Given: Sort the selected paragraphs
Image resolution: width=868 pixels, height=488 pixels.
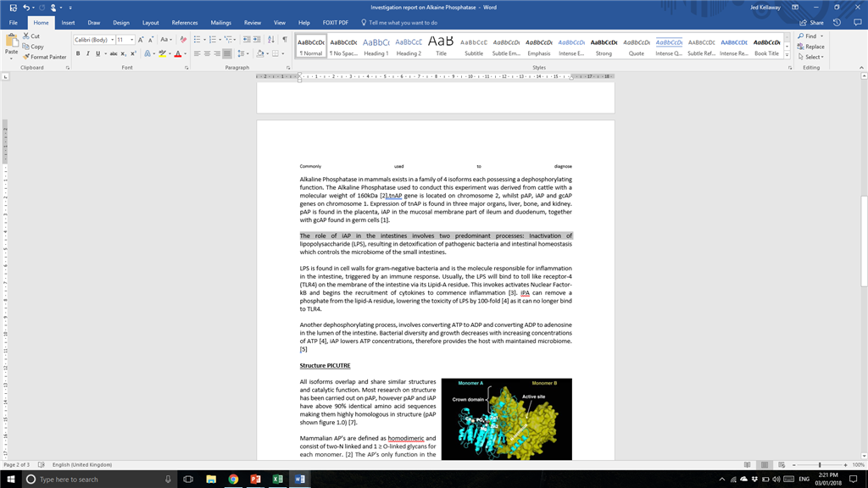Looking at the screenshot, I should pyautogui.click(x=270, y=40).
